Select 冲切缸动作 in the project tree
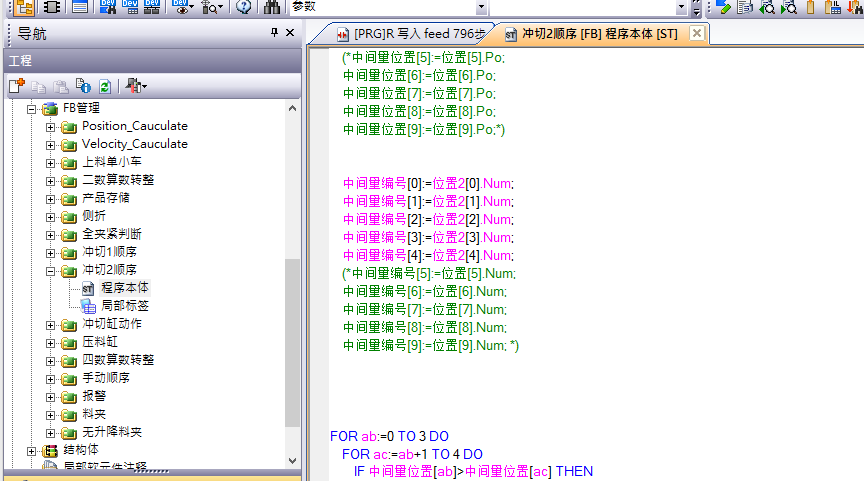 pyautogui.click(x=111, y=324)
